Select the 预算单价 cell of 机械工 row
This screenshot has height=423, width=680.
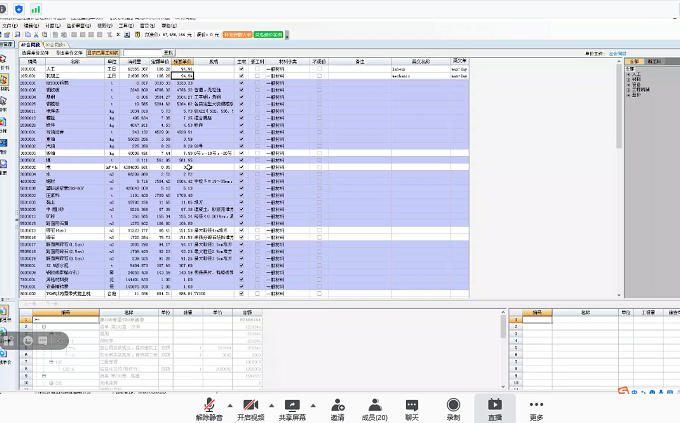[x=183, y=76]
